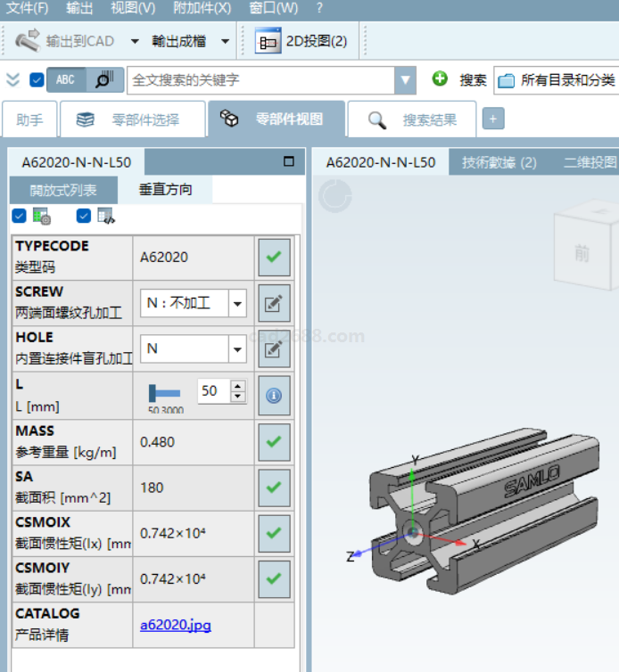The image size is (619, 672).
Task: Open the 视图(V) menu
Action: [x=132, y=8]
